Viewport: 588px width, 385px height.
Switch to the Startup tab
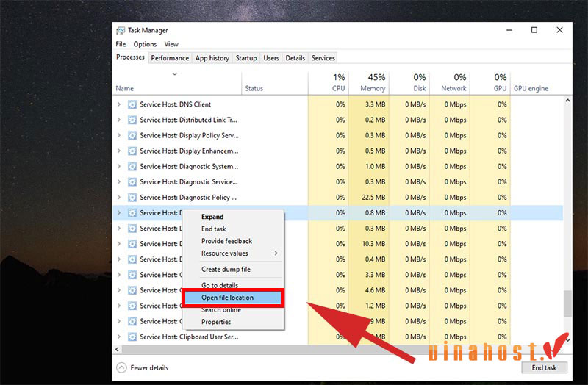click(246, 58)
